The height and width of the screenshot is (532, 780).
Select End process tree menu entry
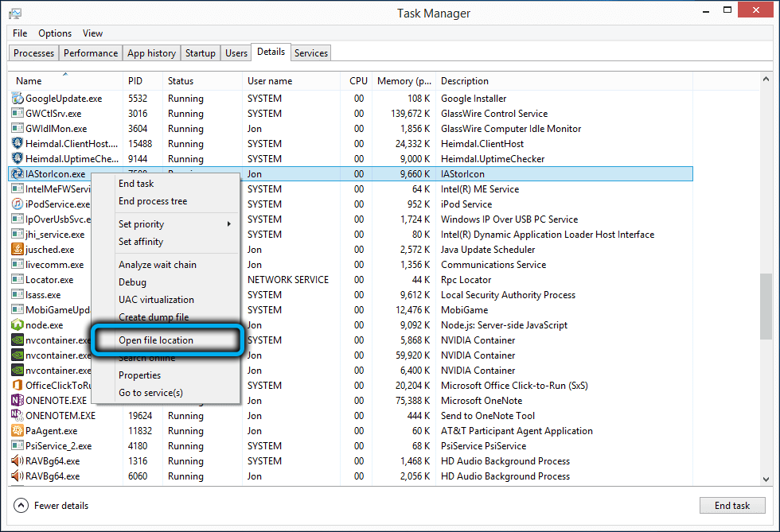(153, 201)
